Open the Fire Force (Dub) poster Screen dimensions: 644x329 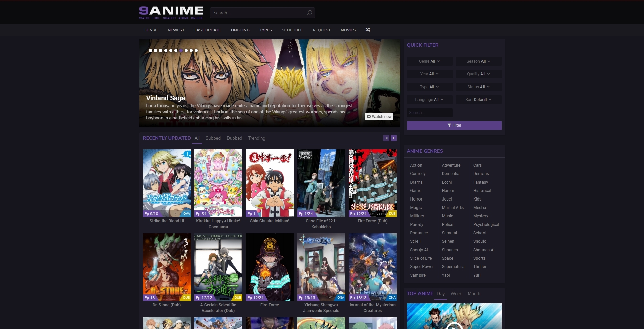click(373, 183)
